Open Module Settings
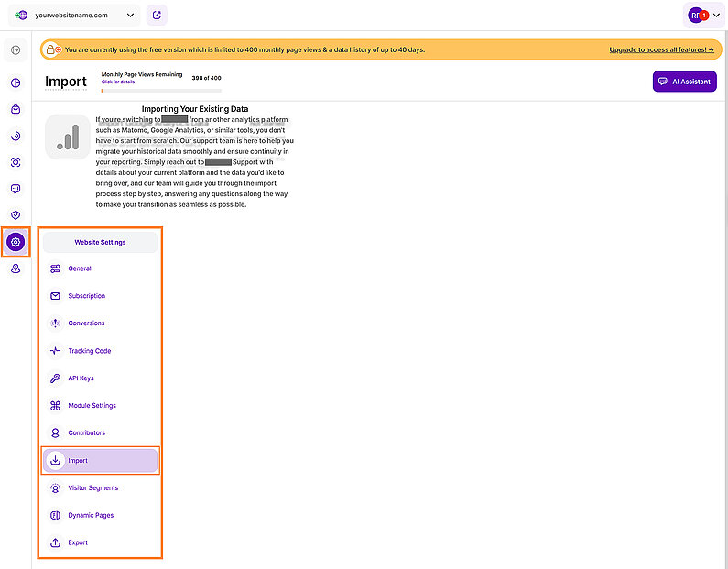Image resolution: width=728 pixels, height=569 pixels. coord(92,406)
